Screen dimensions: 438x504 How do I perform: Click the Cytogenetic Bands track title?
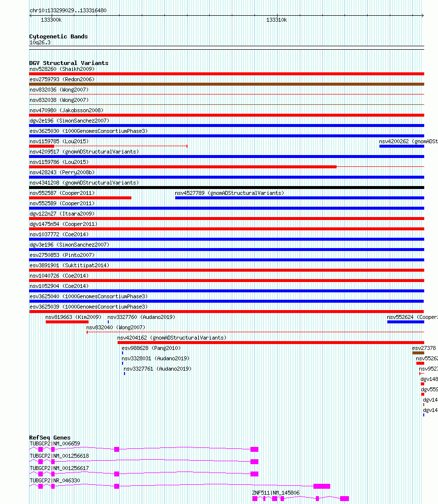click(x=59, y=36)
